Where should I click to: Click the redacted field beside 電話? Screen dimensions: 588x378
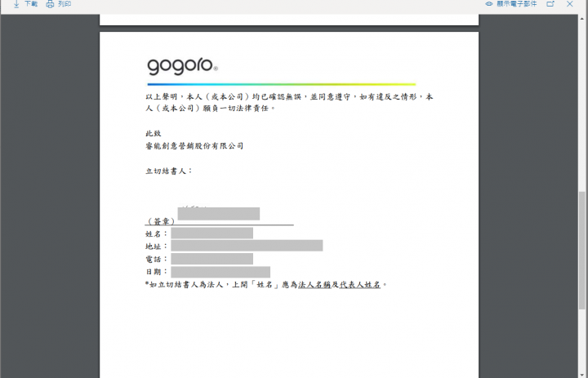click(212, 258)
